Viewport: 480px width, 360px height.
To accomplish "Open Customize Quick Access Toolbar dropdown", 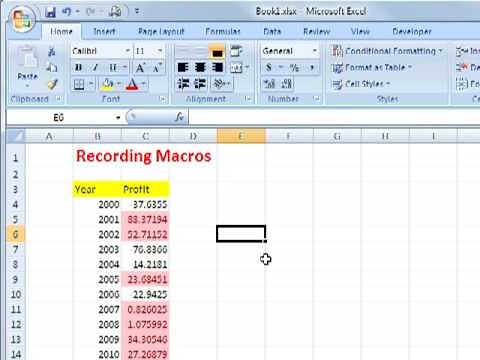I will coord(137,12).
